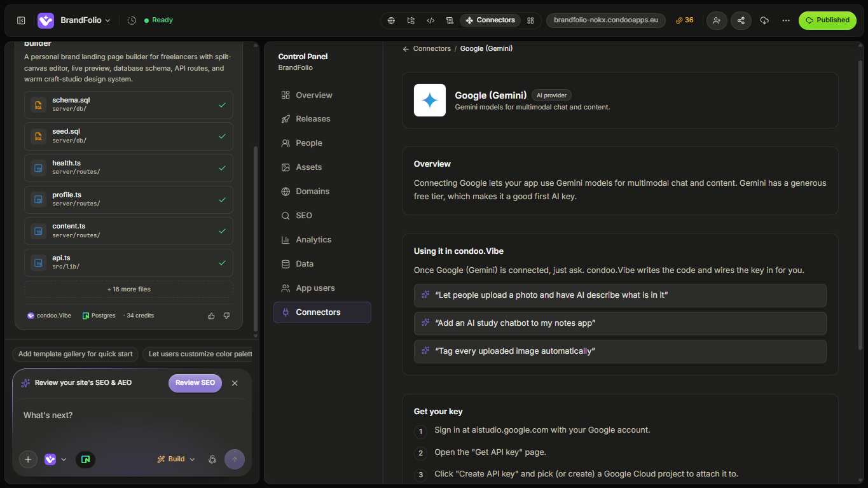Click the 'AI provider' badge
Viewport: 868px width, 488px height.
point(551,95)
